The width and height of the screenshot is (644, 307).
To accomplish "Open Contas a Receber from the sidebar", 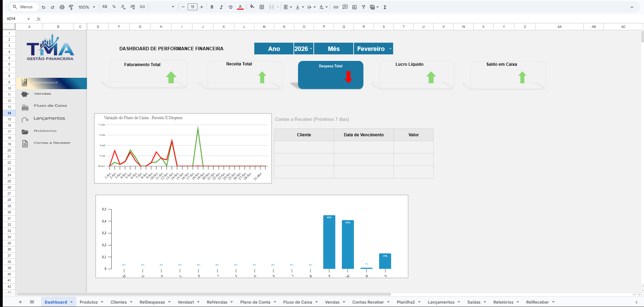I will tap(52, 143).
